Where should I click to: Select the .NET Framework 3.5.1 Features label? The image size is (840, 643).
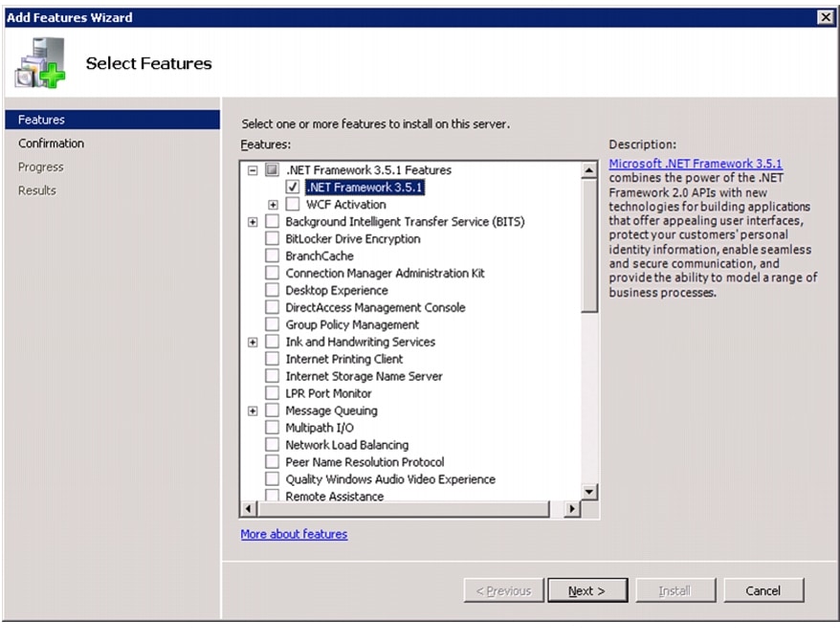point(368,170)
